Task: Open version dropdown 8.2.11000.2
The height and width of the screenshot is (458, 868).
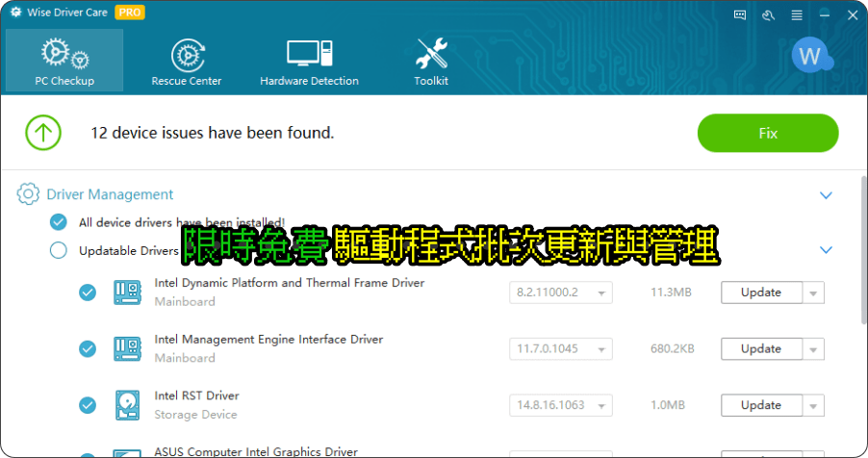Action: click(561, 293)
